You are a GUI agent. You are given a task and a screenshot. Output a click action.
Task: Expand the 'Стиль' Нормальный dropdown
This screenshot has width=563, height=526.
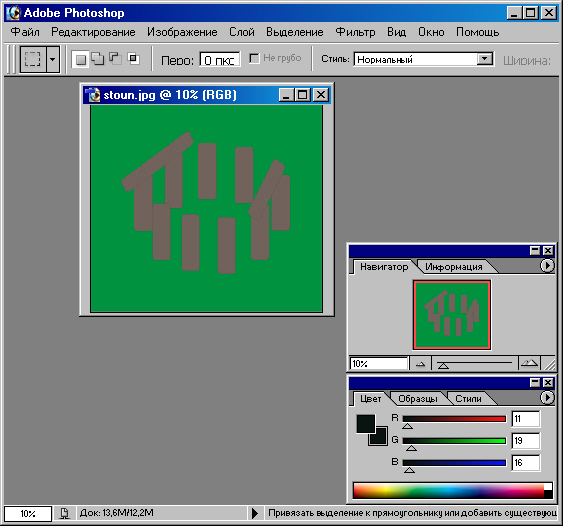pos(485,59)
